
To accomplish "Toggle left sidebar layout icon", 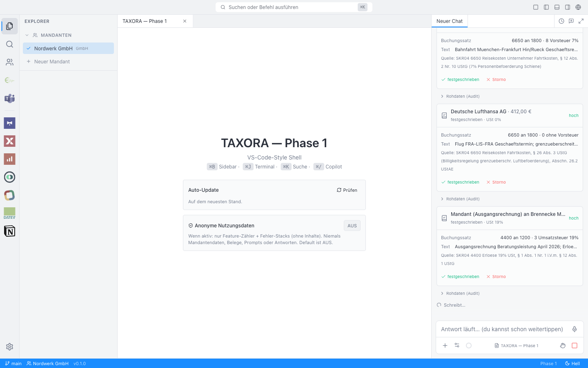I will tap(546, 7).
